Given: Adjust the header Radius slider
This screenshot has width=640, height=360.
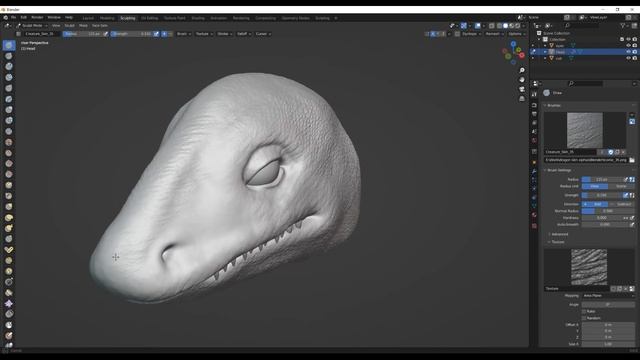Looking at the screenshot, I should [82, 34].
